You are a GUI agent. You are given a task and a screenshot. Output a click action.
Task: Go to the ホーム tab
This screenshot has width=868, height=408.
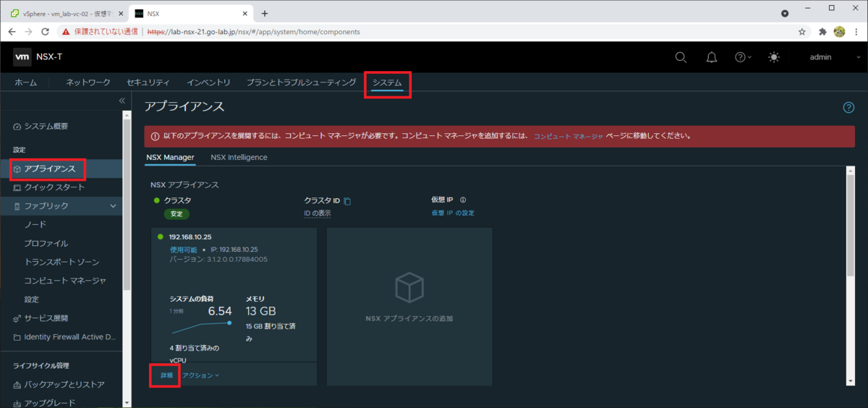coord(26,83)
